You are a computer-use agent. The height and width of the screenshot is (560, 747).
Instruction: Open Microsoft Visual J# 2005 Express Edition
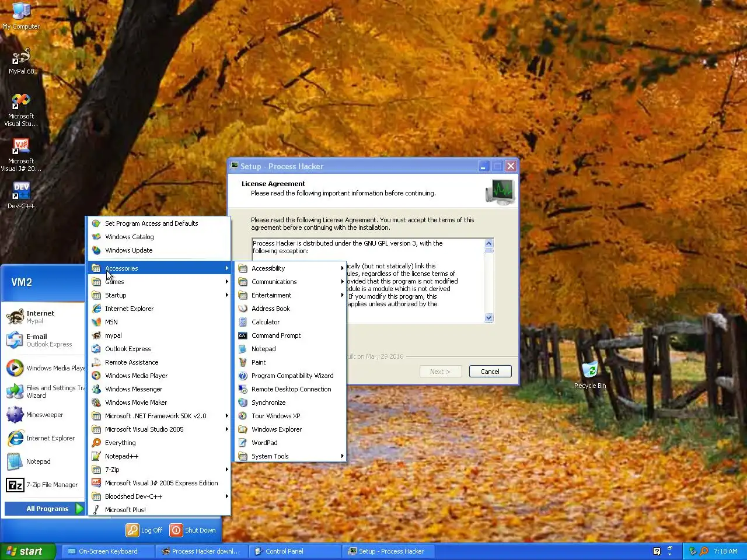pos(159,483)
